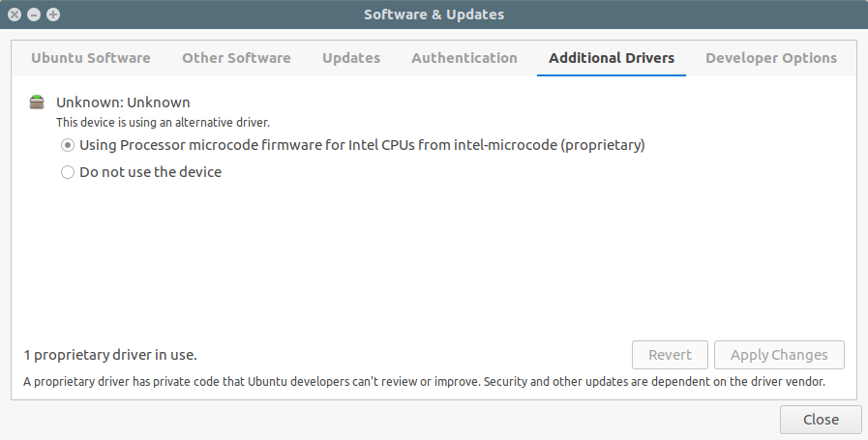Image resolution: width=868 pixels, height=440 pixels.
Task: Click the bottom Close button
Action: (x=821, y=420)
